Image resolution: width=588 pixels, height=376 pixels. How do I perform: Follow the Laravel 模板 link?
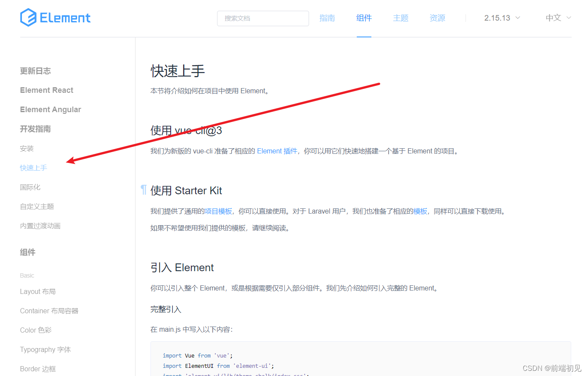click(420, 211)
